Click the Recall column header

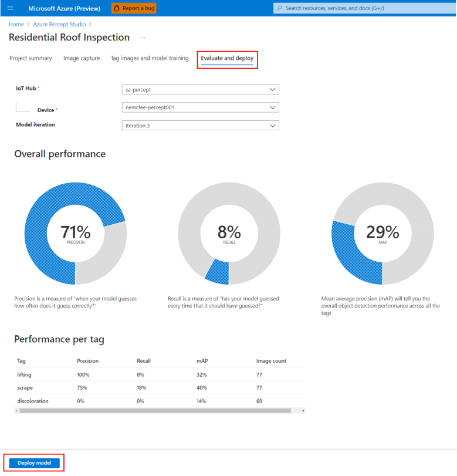(144, 360)
